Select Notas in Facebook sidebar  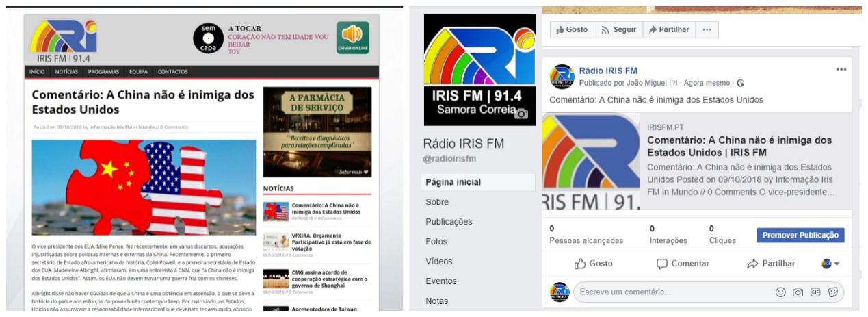[438, 301]
